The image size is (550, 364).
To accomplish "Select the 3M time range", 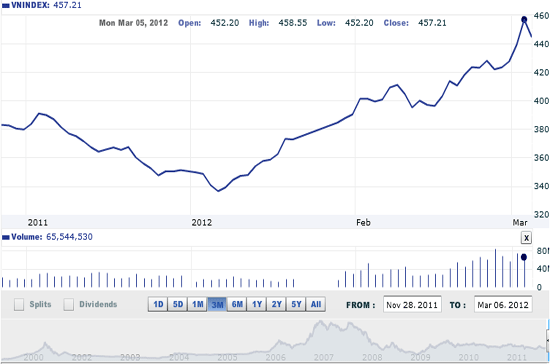I will coord(217,304).
